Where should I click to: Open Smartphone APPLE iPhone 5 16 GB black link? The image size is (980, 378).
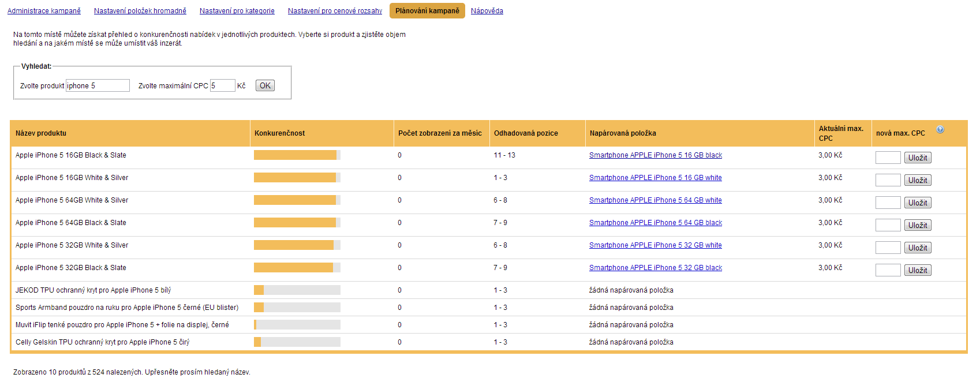pyautogui.click(x=656, y=155)
